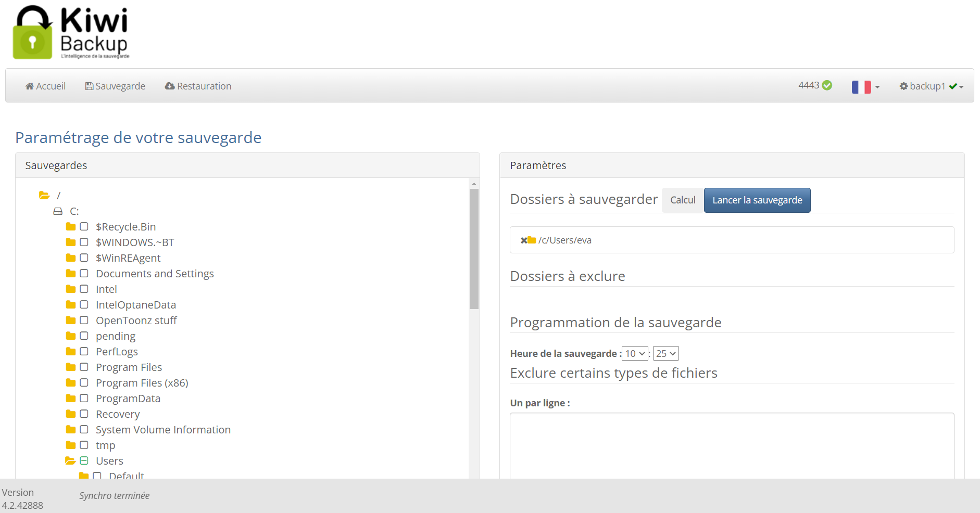Click the folder icon of System Volume Information
The image size is (980, 513).
coord(71,430)
